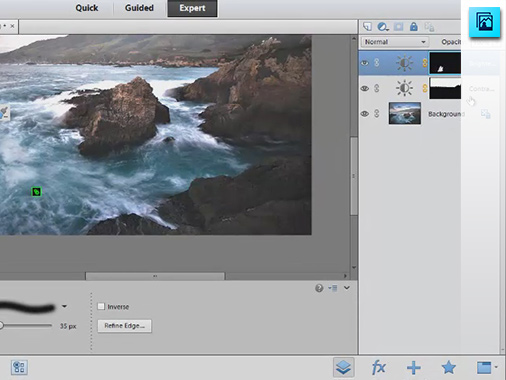Viewport: 506px width, 380px height.
Task: Enable the Inverse checkbox
Action: click(x=101, y=306)
